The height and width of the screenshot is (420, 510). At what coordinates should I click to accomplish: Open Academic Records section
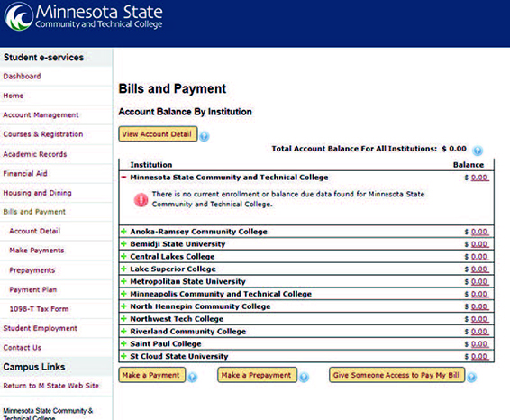pyautogui.click(x=35, y=154)
